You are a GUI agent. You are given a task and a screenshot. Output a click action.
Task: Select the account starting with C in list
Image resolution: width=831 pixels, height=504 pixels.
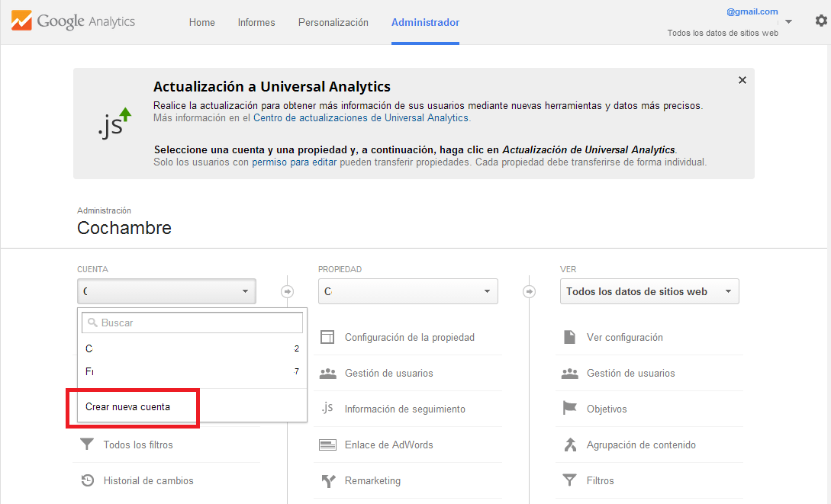(192, 348)
